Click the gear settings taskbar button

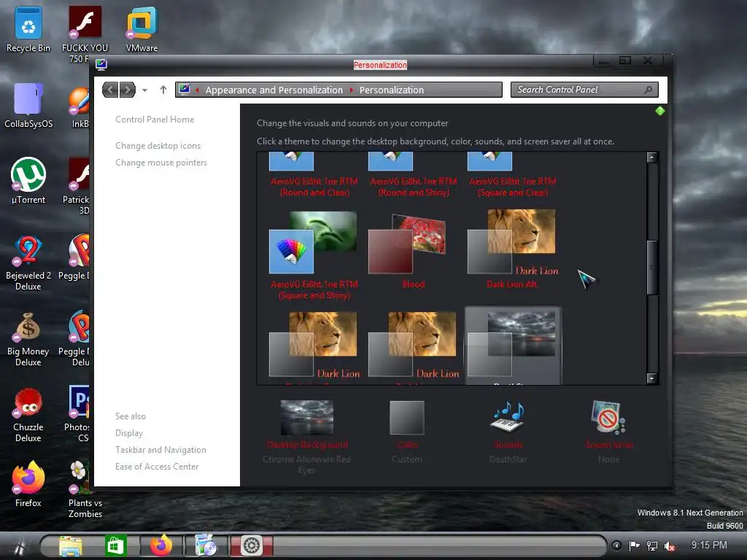coord(251,545)
